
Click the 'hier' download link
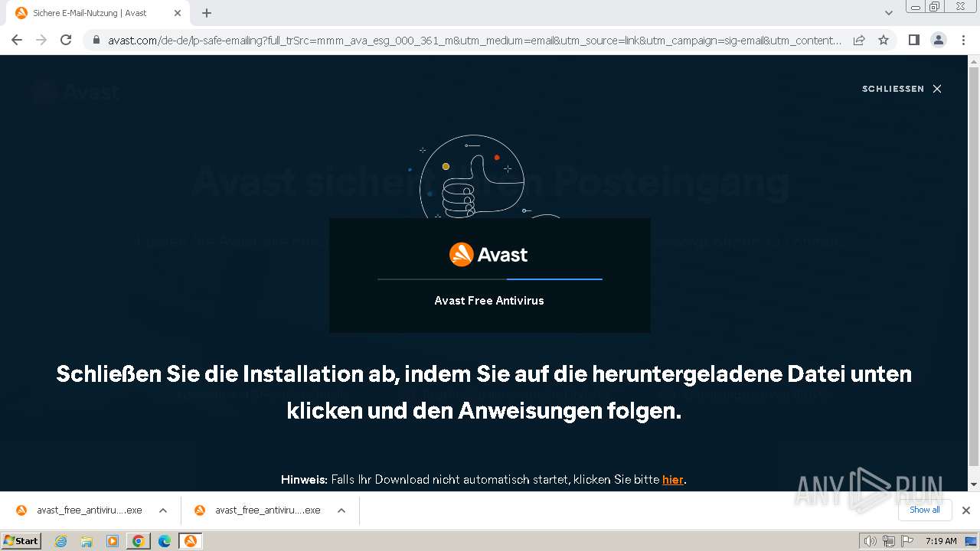tap(673, 480)
